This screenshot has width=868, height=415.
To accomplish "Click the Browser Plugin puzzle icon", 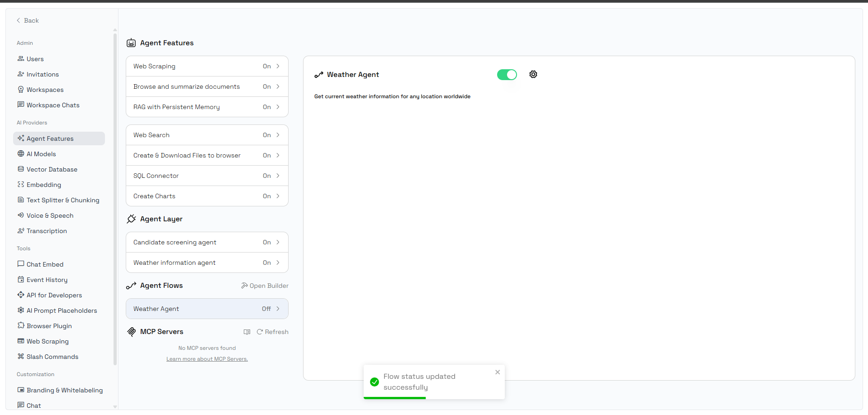I will pyautogui.click(x=21, y=326).
